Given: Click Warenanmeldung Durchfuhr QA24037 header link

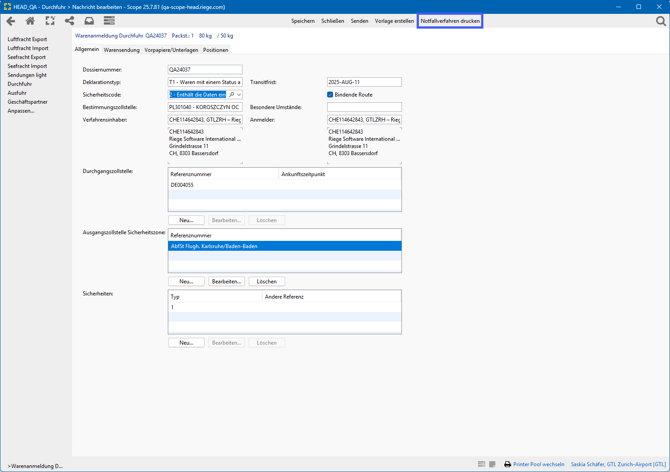Looking at the screenshot, I should [x=121, y=36].
